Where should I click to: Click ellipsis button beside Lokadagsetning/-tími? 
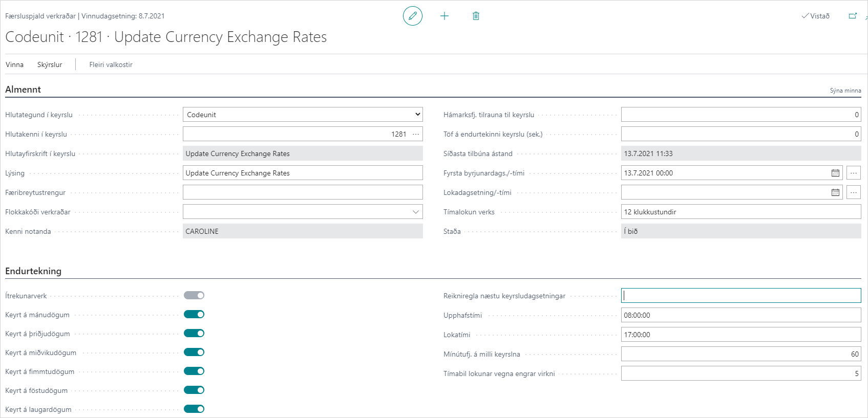(853, 192)
